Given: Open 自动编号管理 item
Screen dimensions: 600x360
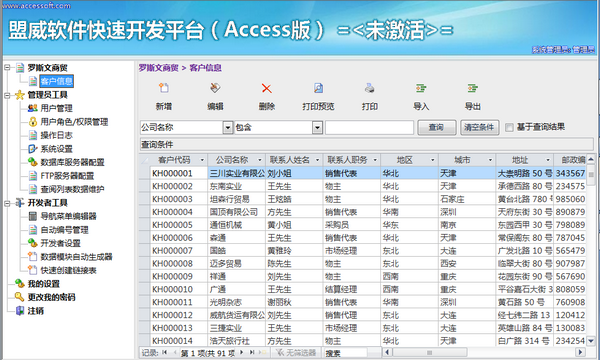Looking at the screenshot, I should click(x=64, y=230).
